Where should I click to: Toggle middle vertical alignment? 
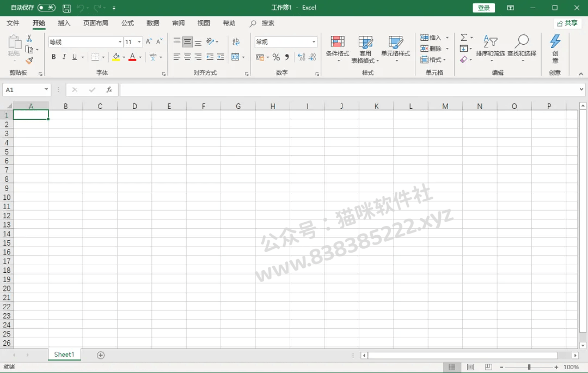187,41
